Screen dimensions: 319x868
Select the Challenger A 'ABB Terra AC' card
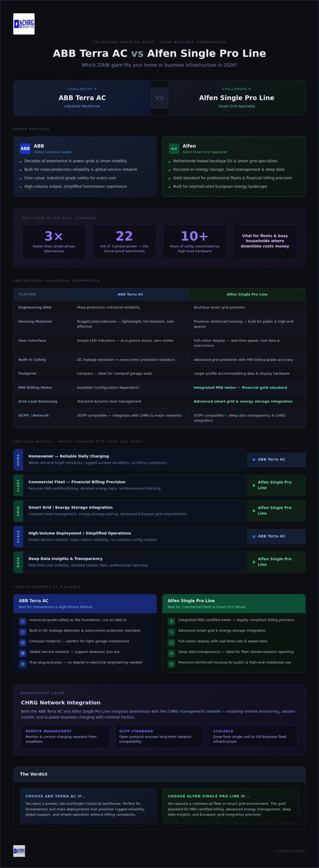coord(82,98)
